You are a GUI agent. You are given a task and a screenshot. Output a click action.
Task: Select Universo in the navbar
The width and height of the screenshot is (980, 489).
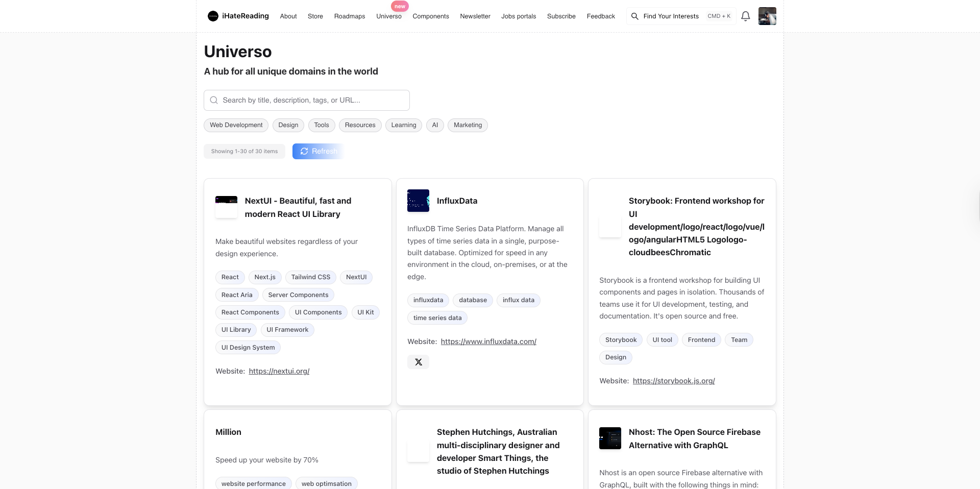(389, 16)
